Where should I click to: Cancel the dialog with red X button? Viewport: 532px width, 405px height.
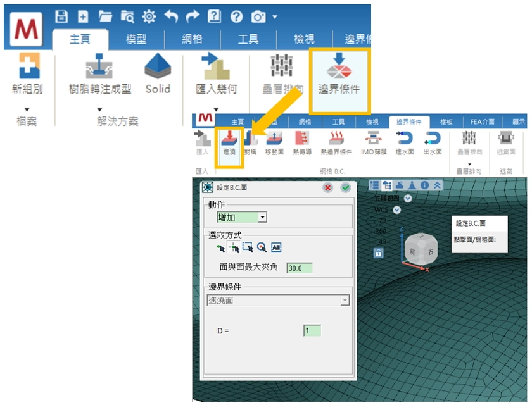tap(328, 187)
